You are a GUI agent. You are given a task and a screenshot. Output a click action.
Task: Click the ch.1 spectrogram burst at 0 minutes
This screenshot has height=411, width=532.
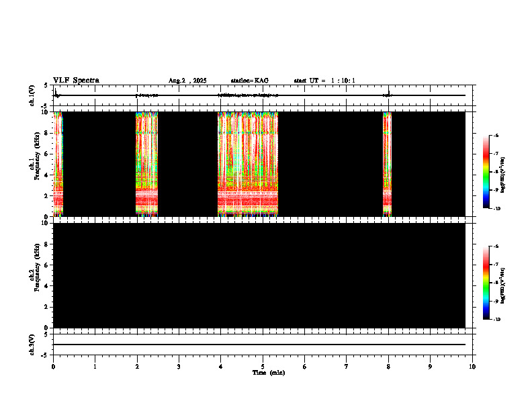coord(58,164)
